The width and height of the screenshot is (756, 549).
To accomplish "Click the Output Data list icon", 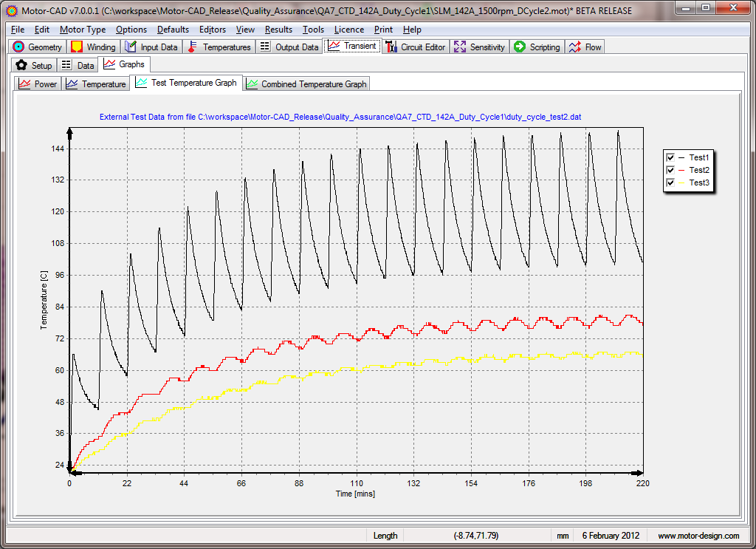I will tap(265, 47).
